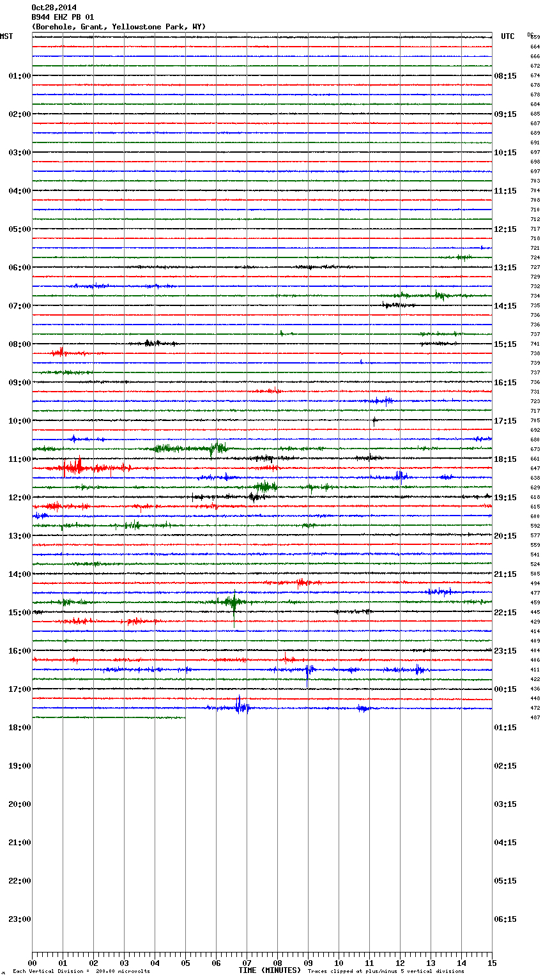543x980 pixels.
Task: Select the 11:00 MST time label
Action: click(20, 459)
